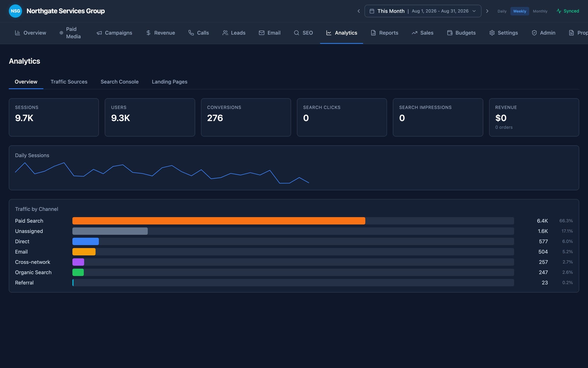This screenshot has width=588, height=368.
Task: Click the Leads people icon
Action: [x=225, y=33]
